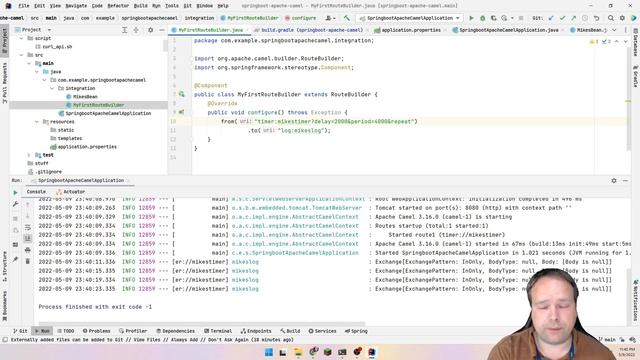The image size is (640, 360).
Task: Toggle scroll to end of console
Action: coord(27,238)
